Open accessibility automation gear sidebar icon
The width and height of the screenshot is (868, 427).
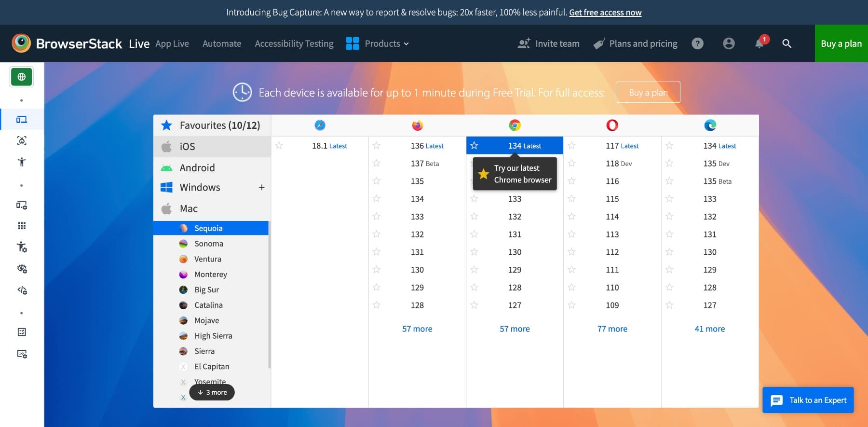22,247
